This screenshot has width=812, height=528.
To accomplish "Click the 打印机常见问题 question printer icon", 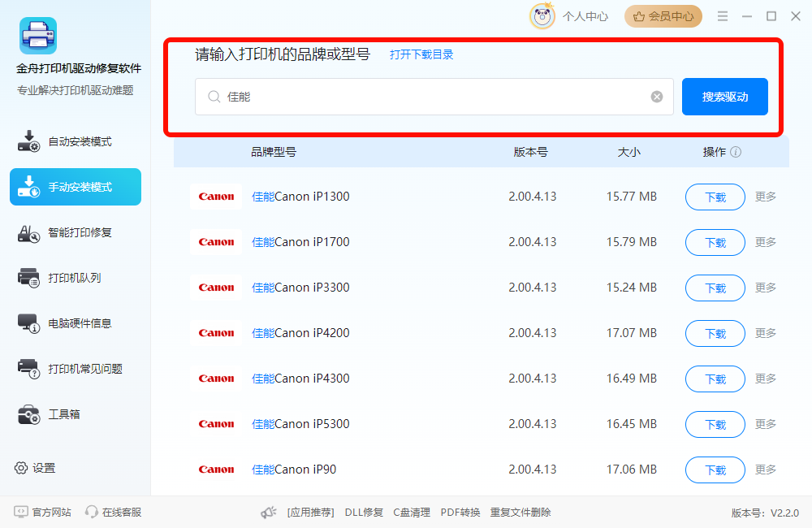I will pos(28,369).
